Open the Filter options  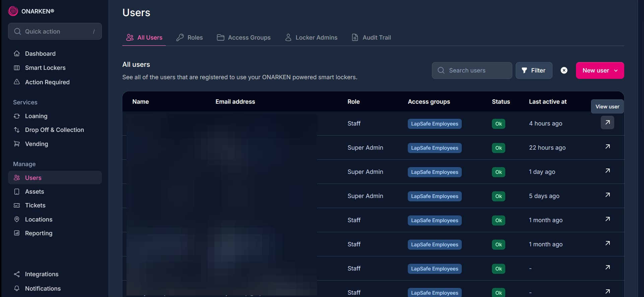[534, 70]
